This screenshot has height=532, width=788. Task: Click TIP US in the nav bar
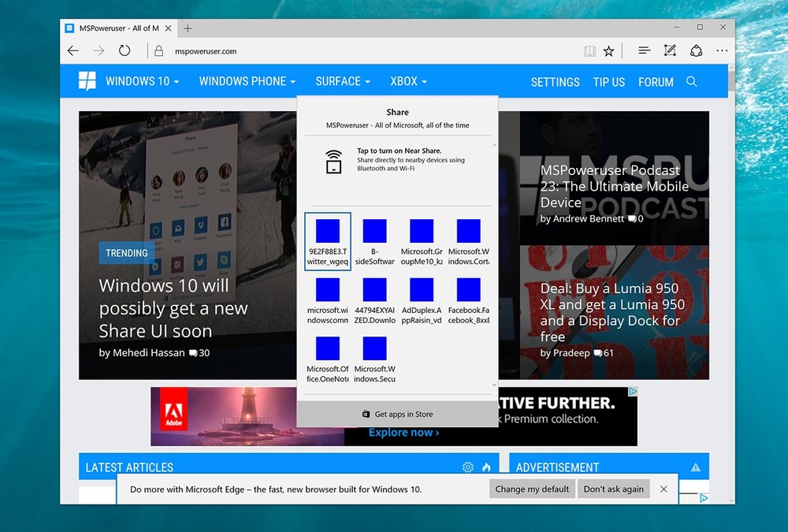click(x=609, y=82)
